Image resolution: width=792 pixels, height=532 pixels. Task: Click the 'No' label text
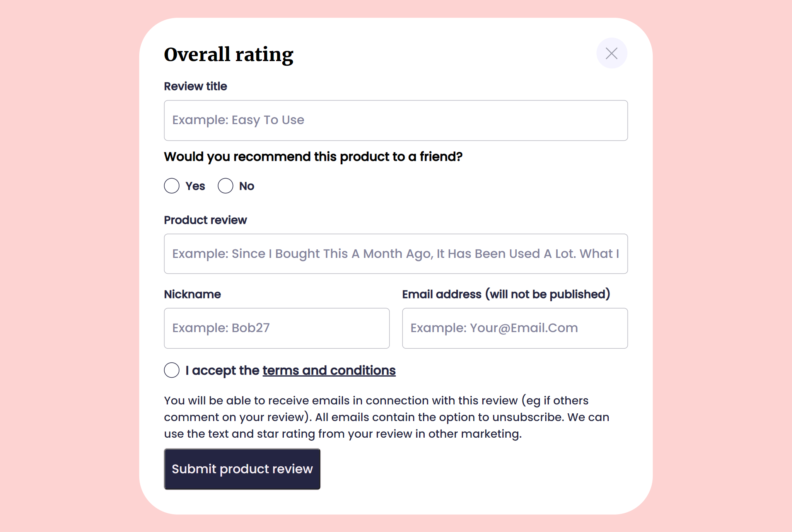[x=247, y=186]
